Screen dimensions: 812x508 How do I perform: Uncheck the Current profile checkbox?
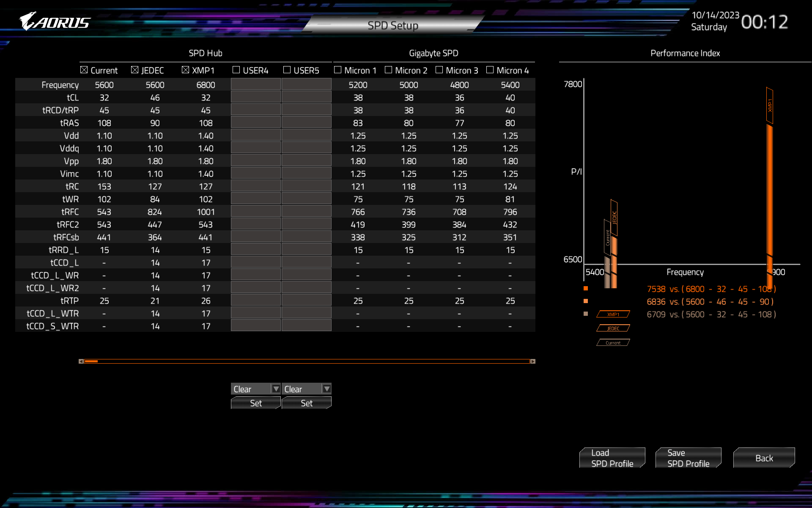tap(84, 70)
